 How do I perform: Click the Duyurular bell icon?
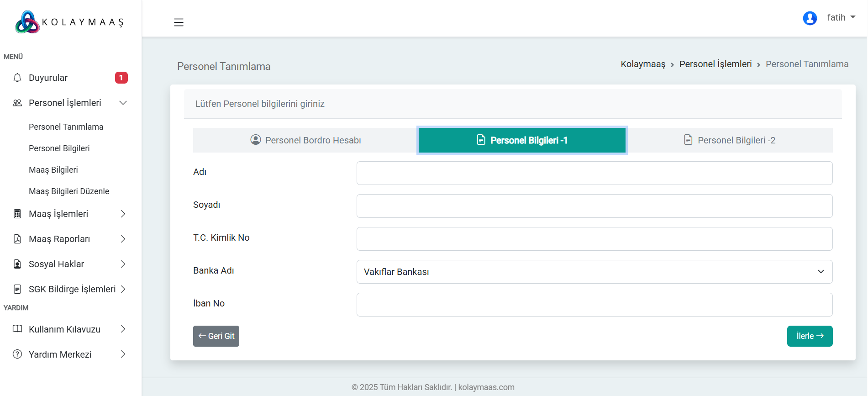click(x=17, y=78)
